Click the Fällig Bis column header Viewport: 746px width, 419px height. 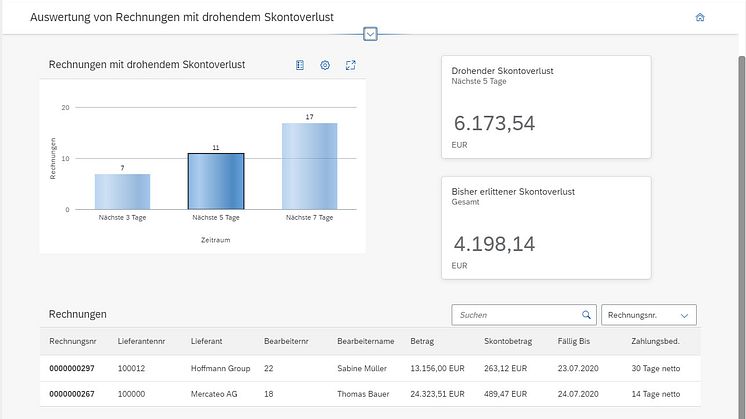[x=575, y=341]
